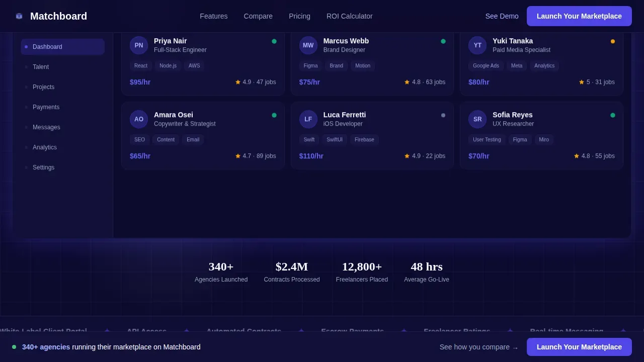Open Payments in the sidebar

(x=63, y=107)
